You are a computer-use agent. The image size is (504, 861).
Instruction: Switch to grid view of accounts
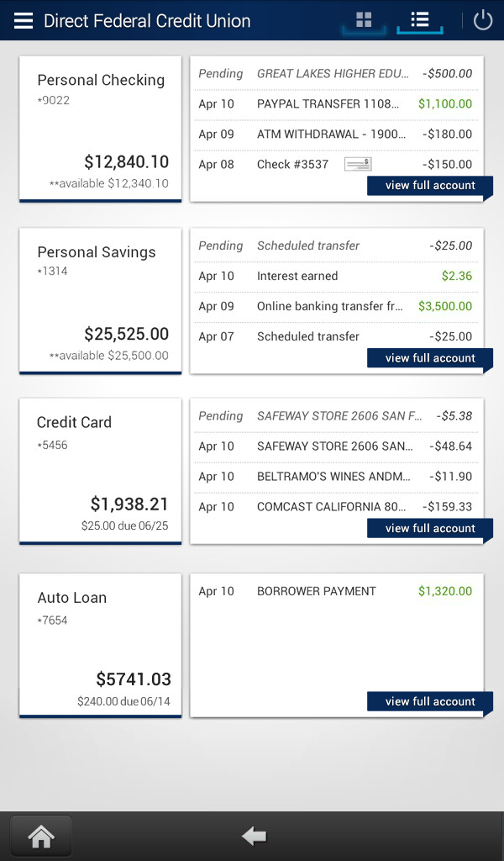363,20
